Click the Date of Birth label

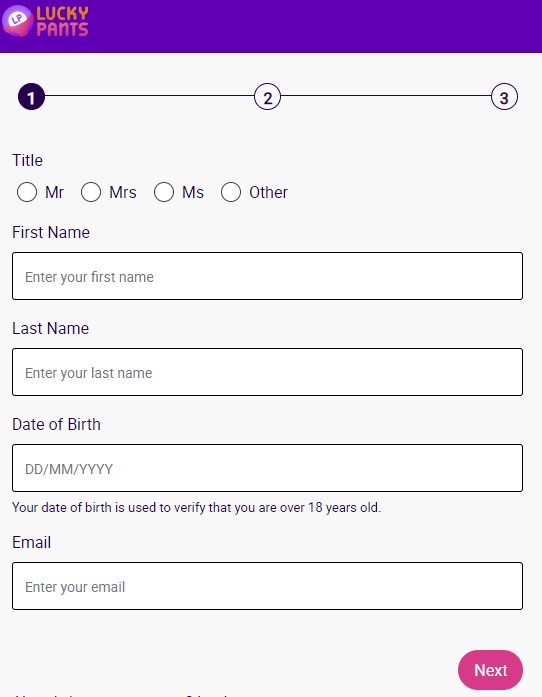pyautogui.click(x=56, y=425)
